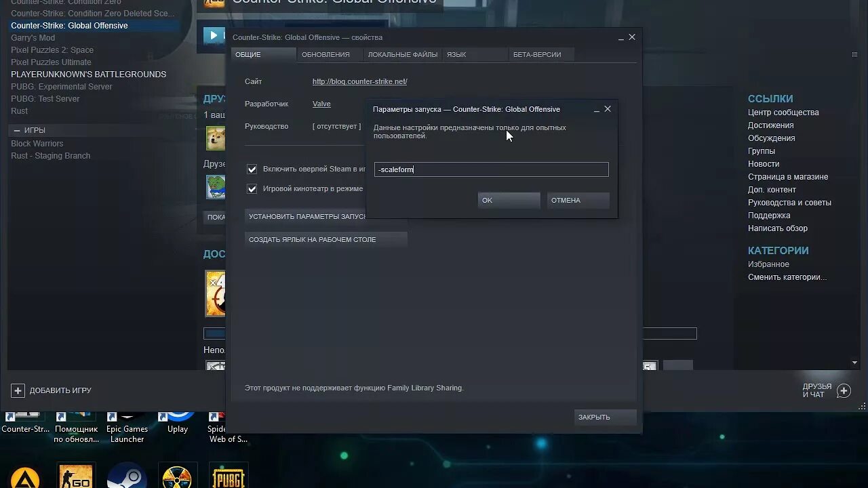This screenshot has height=488, width=868.
Task: Open Страница в магазине link
Action: pos(788,177)
